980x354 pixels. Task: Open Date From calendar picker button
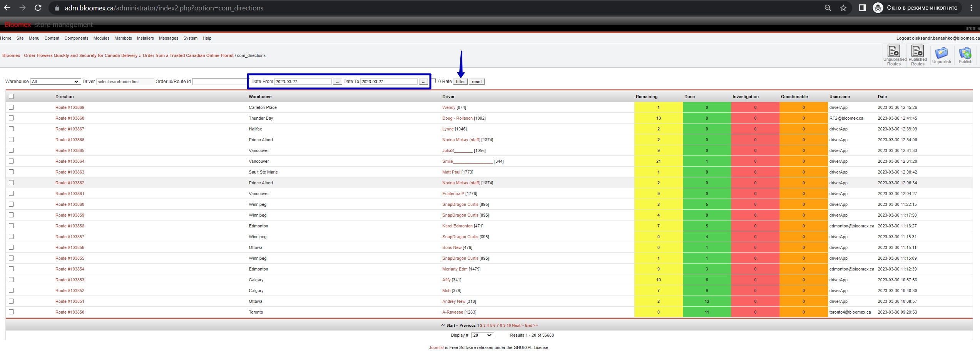pyautogui.click(x=337, y=82)
